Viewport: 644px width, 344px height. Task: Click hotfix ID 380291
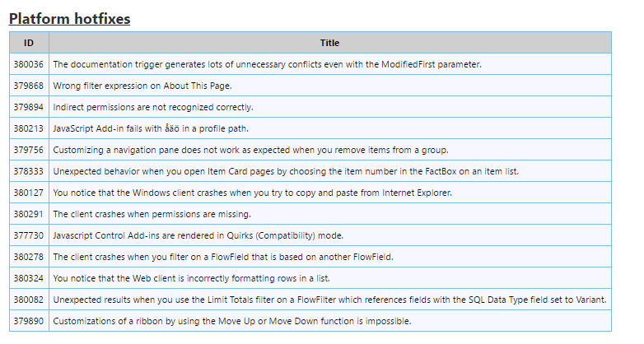click(x=28, y=214)
